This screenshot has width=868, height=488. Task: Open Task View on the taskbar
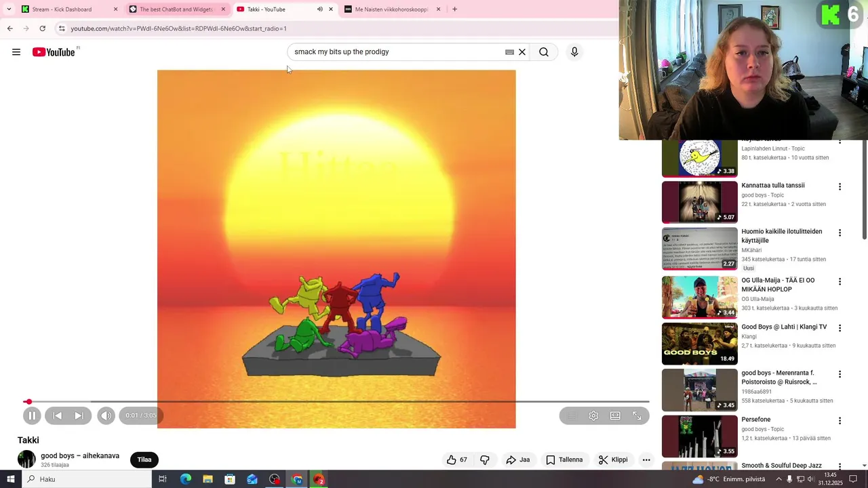coord(163,479)
